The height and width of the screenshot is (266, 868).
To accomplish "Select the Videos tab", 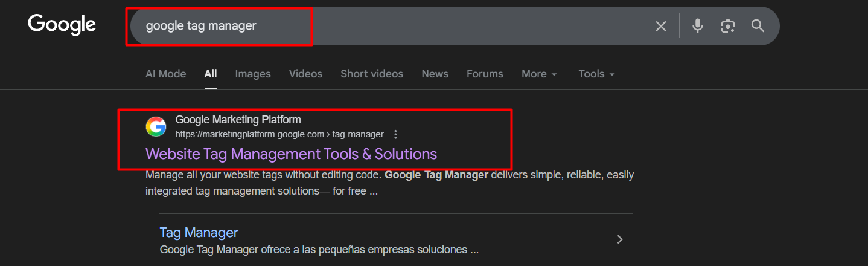I will coord(305,74).
